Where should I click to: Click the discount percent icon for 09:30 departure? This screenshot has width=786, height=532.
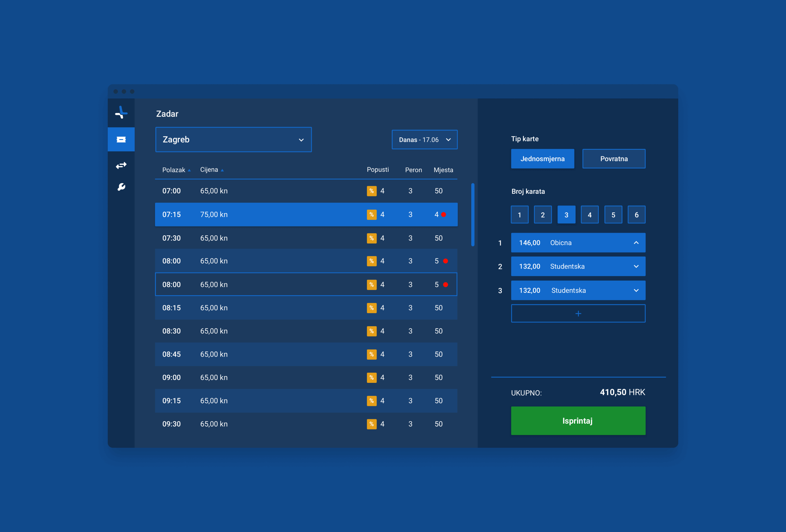[x=371, y=424]
